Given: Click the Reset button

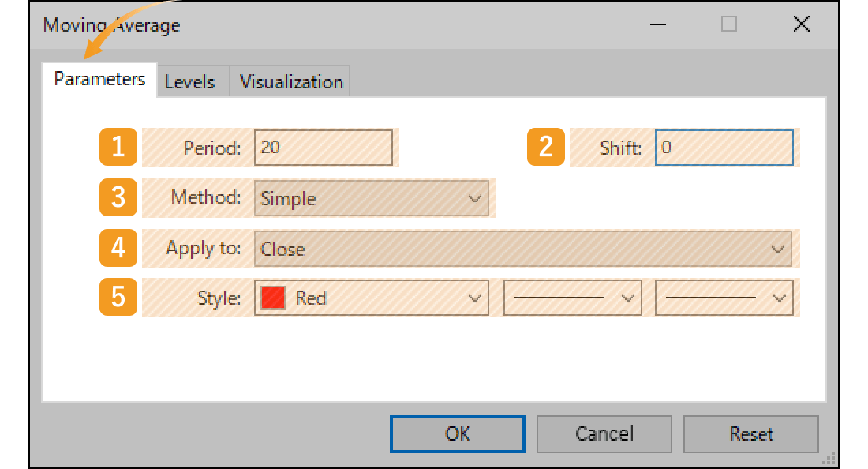Looking at the screenshot, I should [750, 434].
